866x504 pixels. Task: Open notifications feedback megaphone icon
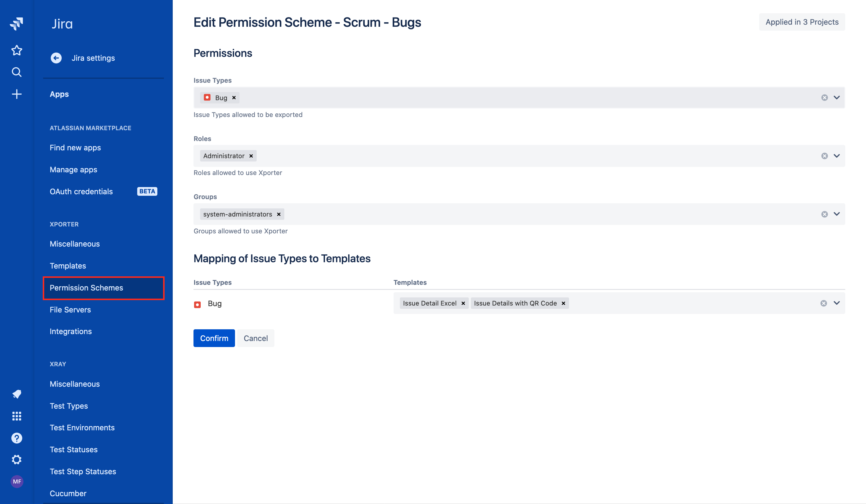17,394
